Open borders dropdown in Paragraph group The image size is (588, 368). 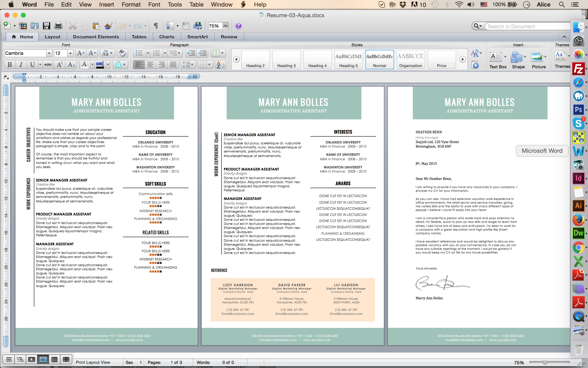click(205, 64)
